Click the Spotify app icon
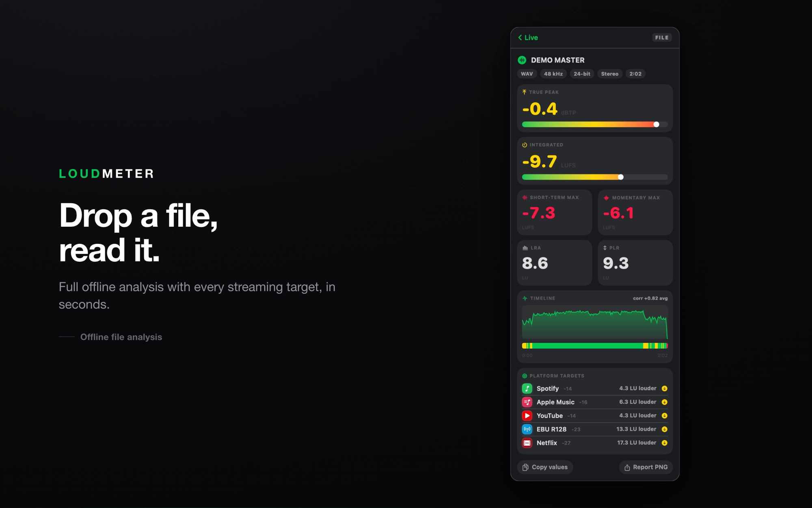812x508 pixels. (527, 389)
